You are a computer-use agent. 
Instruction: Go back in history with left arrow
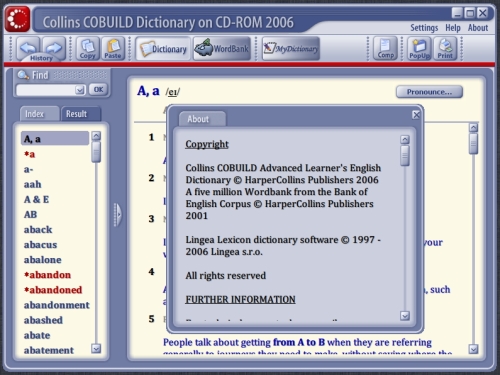(x=28, y=47)
